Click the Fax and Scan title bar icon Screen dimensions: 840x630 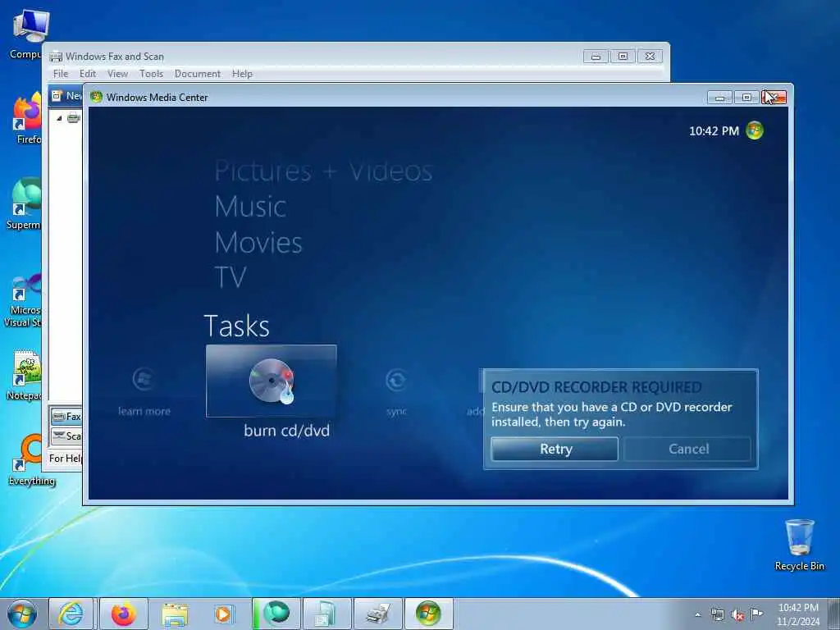[x=56, y=57]
